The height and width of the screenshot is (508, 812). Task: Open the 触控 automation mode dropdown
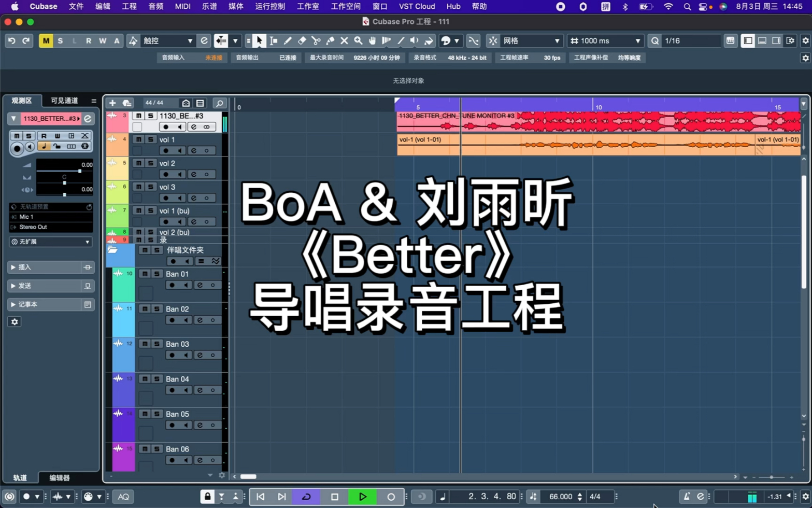coord(167,41)
